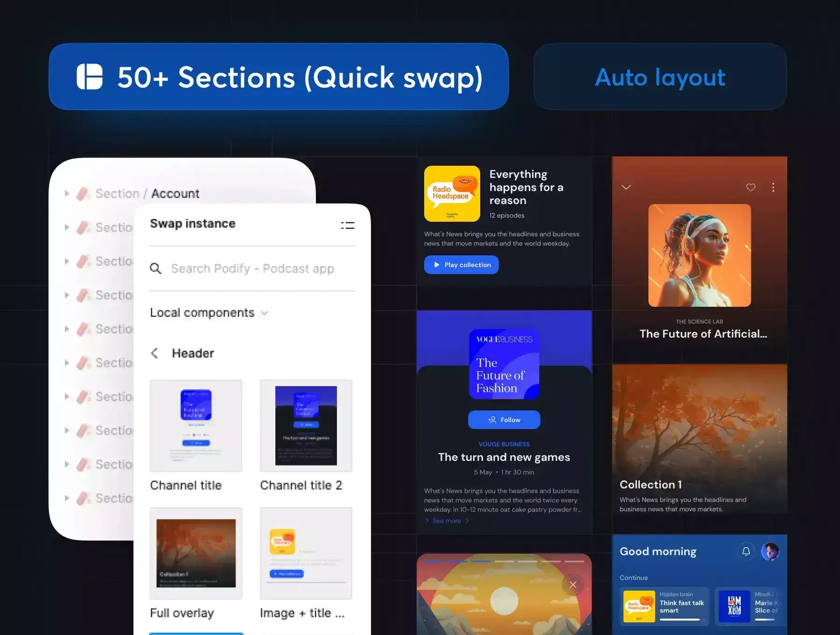Go back from Header using left chevron
Image resolution: width=840 pixels, height=635 pixels.
pyautogui.click(x=155, y=353)
